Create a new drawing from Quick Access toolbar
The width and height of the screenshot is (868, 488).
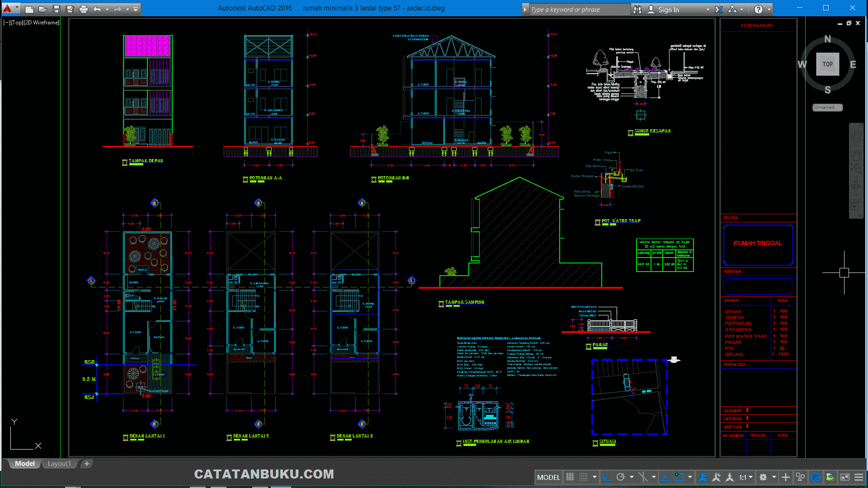29,9
